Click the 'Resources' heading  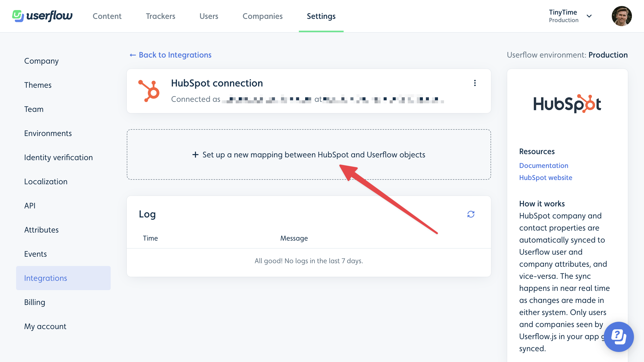pos(537,151)
